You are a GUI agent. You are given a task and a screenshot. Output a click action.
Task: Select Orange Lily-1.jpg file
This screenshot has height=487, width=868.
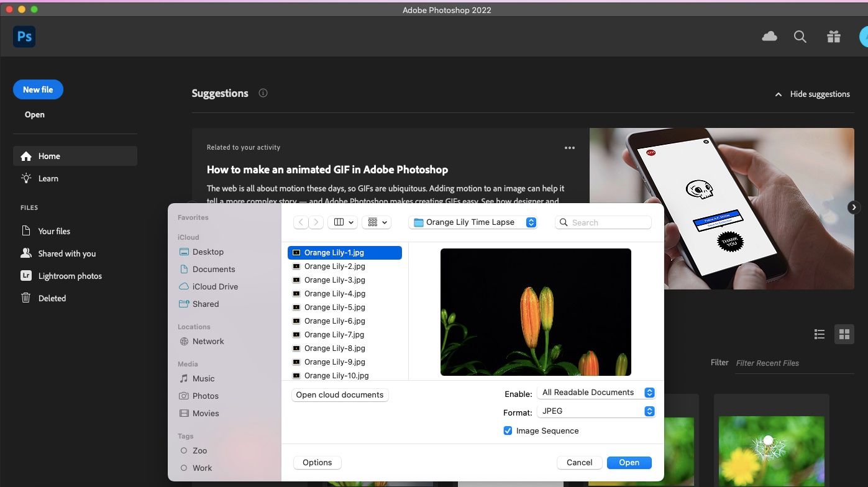coord(345,253)
